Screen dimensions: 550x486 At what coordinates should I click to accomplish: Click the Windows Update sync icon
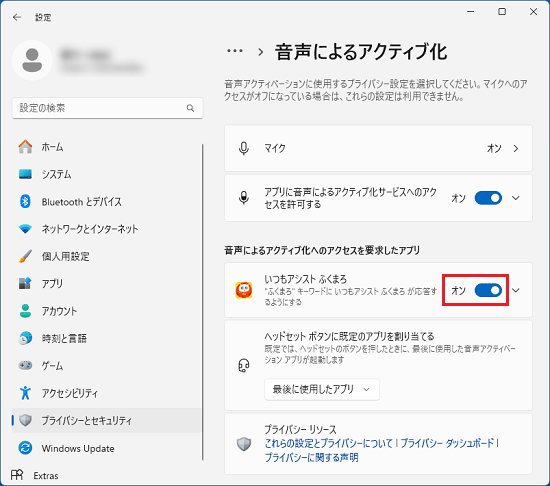(x=25, y=448)
